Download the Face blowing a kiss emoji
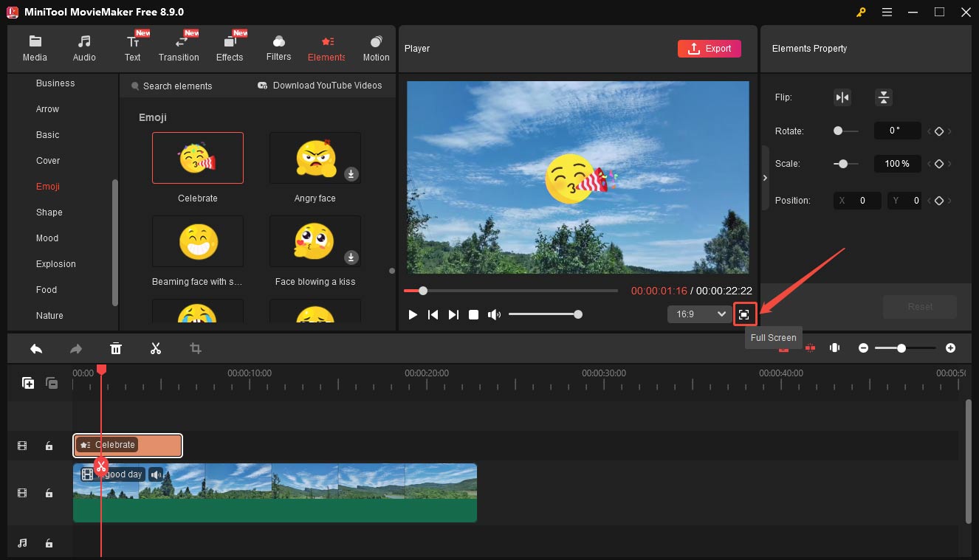The height and width of the screenshot is (560, 979). [x=351, y=257]
